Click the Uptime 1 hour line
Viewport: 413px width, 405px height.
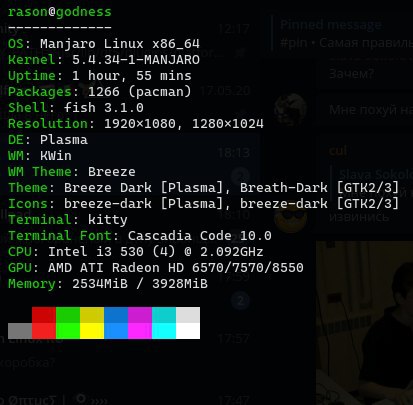[100, 76]
